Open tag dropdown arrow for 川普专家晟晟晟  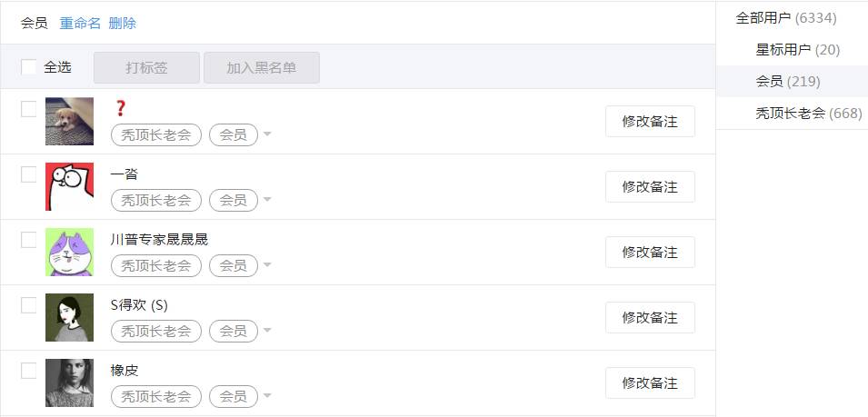pyautogui.click(x=267, y=266)
